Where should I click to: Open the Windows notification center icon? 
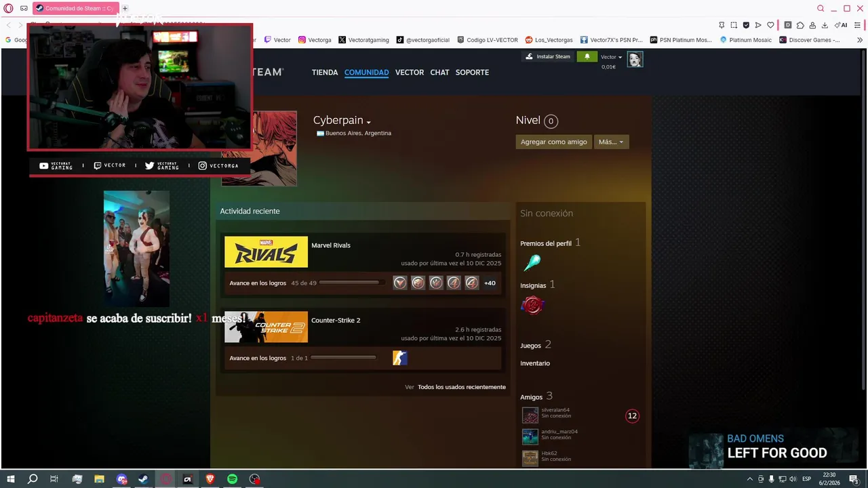pos(855,479)
